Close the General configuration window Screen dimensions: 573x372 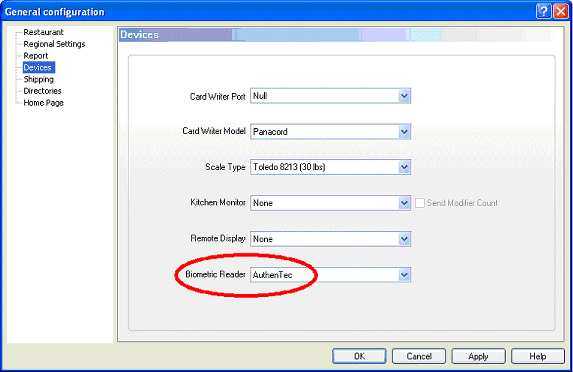561,11
